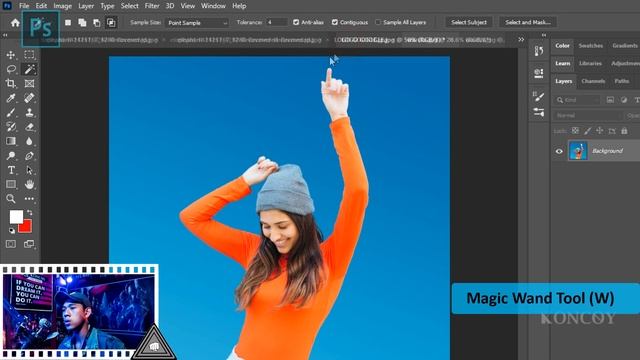Screen dimensions: 640x360
Task: Open the Select menu
Action: click(129, 6)
